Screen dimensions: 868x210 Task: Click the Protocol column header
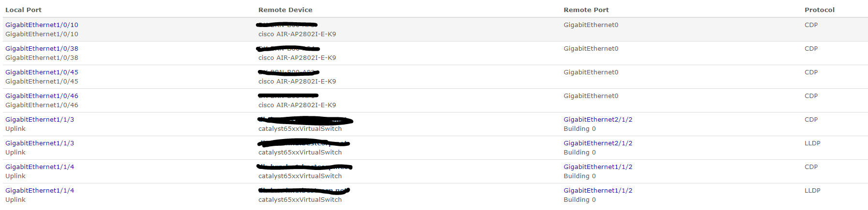tap(820, 10)
